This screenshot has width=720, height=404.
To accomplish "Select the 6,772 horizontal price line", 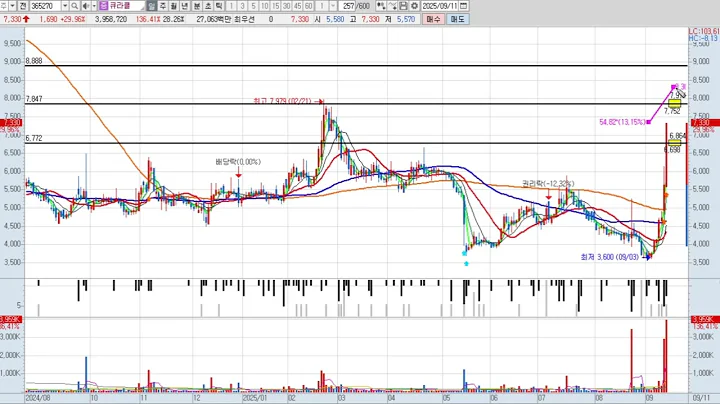I will [356, 143].
